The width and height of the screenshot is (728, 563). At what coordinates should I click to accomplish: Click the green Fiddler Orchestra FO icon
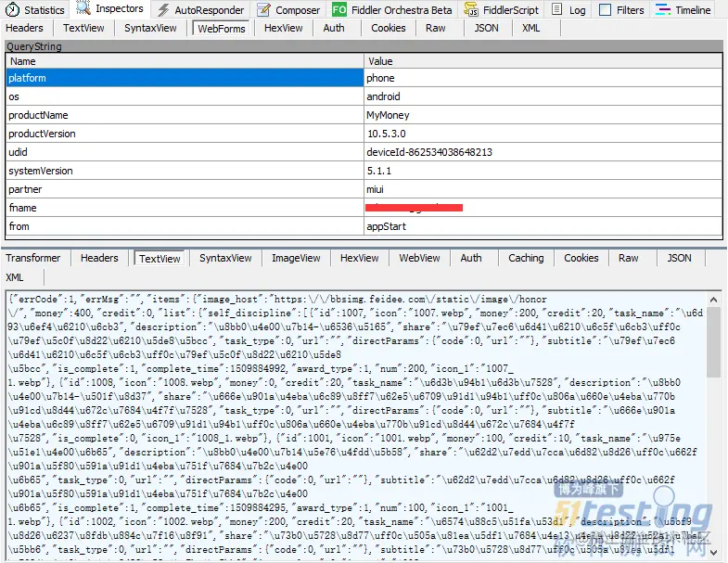point(339,10)
